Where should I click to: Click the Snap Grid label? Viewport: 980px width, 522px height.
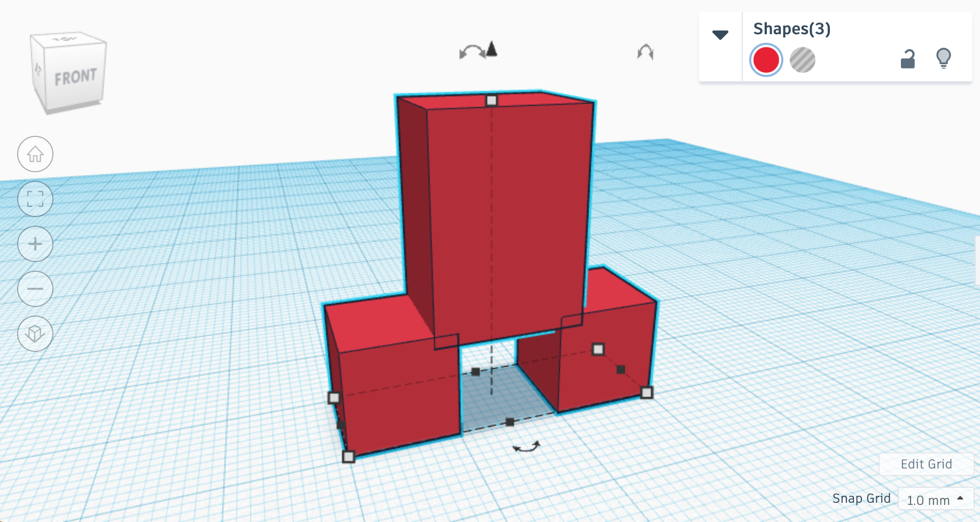[x=861, y=498]
